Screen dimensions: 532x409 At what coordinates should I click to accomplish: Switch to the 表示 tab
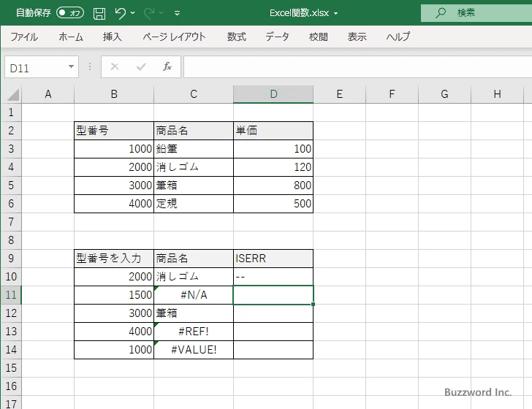357,37
